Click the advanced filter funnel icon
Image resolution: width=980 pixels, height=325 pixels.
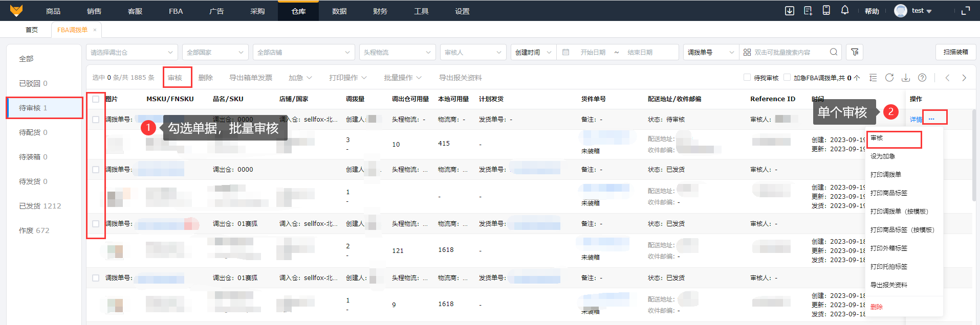[855, 52]
